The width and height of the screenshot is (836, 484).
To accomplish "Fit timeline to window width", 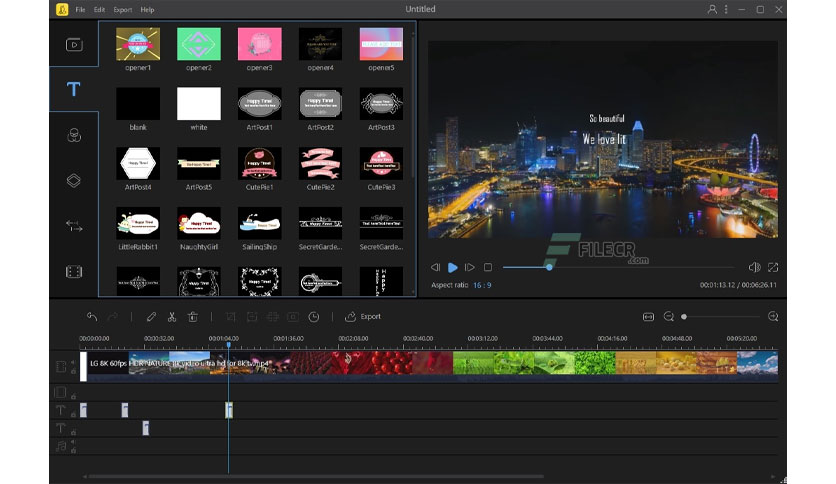I will [x=648, y=317].
